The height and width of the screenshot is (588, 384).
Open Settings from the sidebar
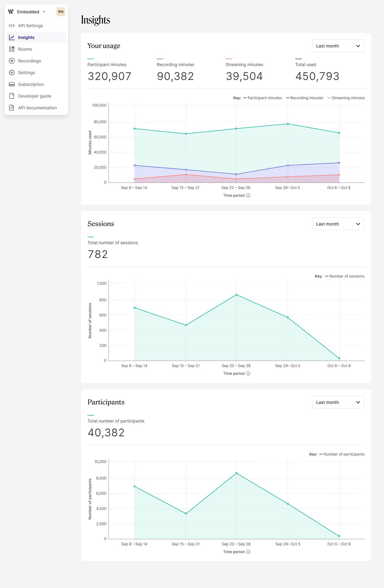coord(36,73)
